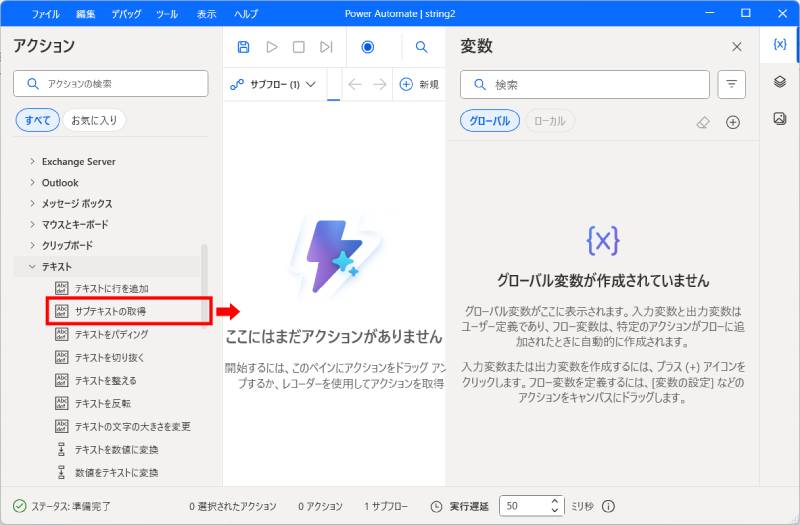Close the 変数 pane
800x525 pixels.
tap(736, 47)
